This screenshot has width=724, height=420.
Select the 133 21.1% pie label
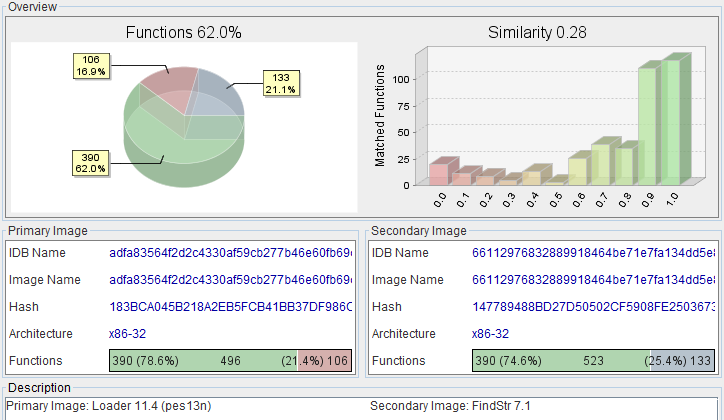coord(279,83)
